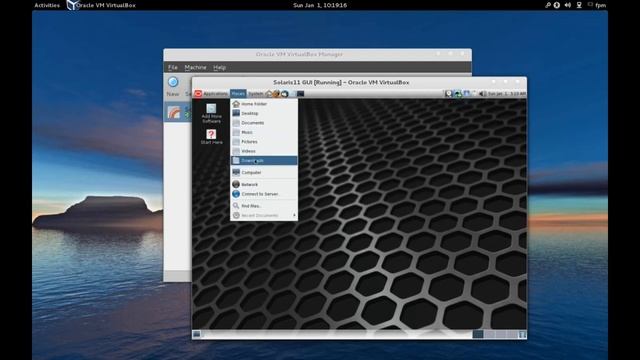Launch Firefox from the Solaris panel
This screenshot has width=640, height=360.
[276, 94]
